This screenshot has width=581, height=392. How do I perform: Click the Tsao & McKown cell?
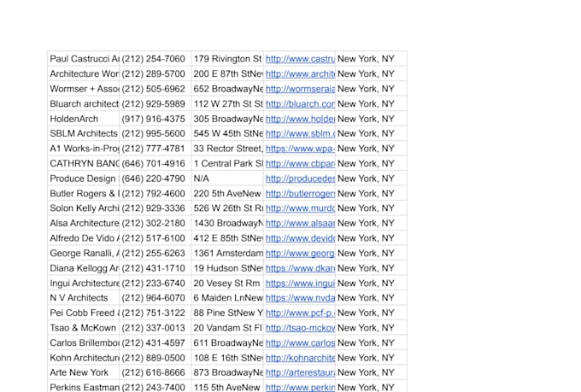(x=84, y=328)
